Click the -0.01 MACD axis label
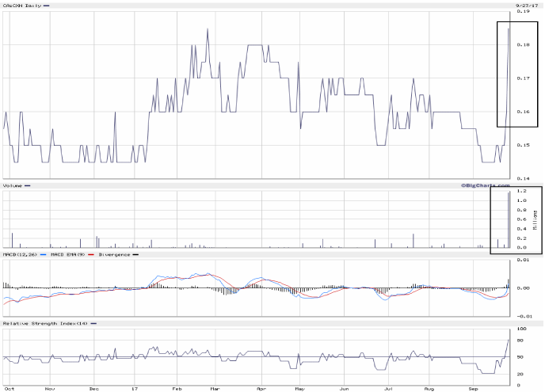The image size is (545, 392). (x=524, y=314)
